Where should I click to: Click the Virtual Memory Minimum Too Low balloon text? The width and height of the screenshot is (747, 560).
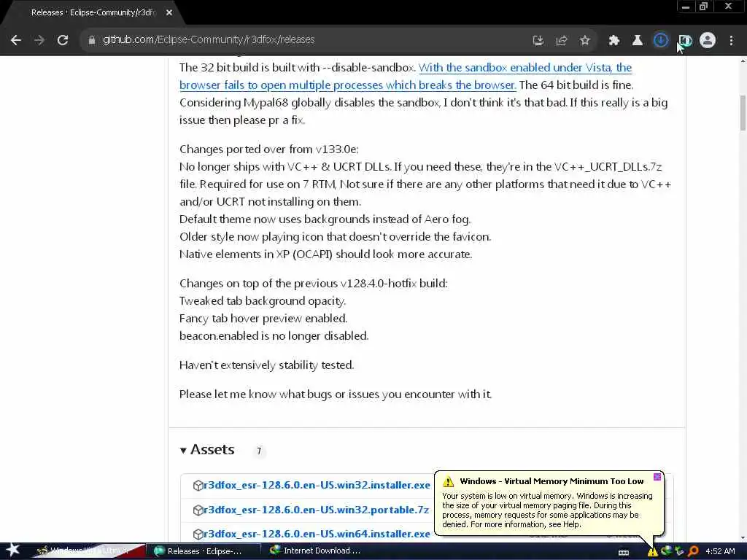(551, 481)
